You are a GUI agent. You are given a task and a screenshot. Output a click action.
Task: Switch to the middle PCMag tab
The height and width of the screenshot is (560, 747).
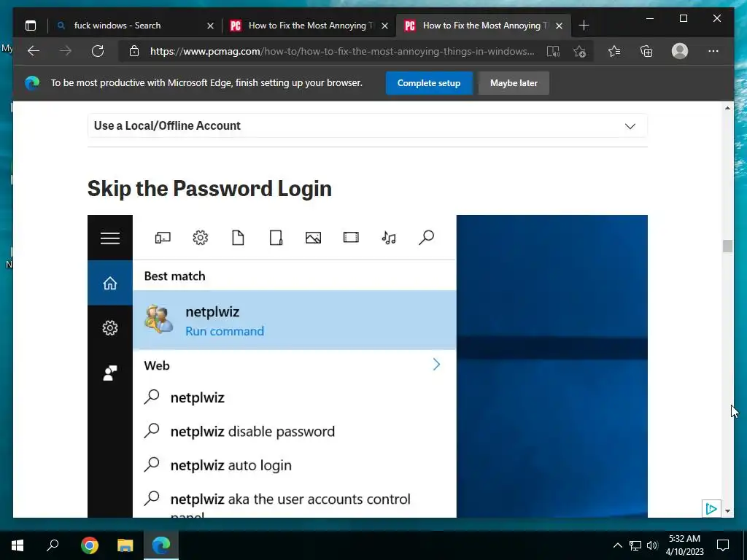(309, 26)
